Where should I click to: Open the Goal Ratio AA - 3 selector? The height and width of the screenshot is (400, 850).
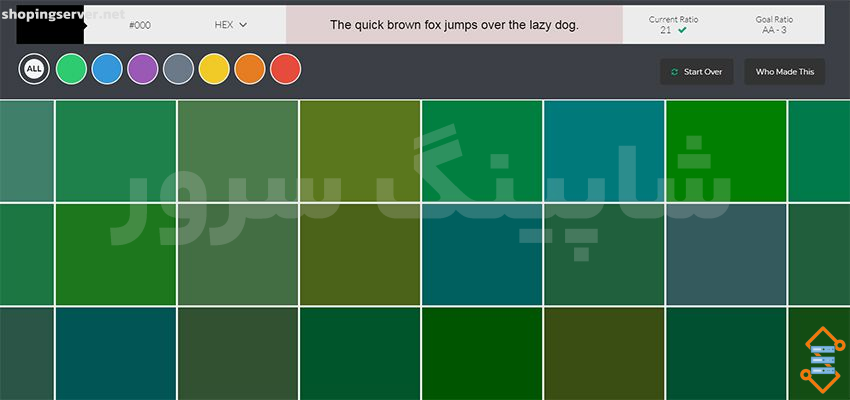tap(774, 25)
